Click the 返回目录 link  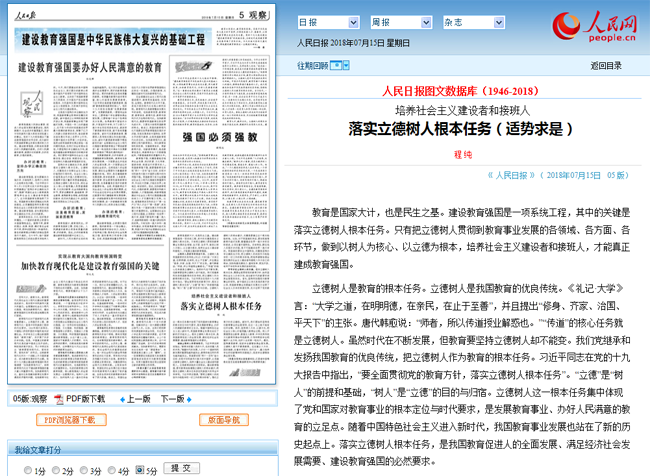pos(605,66)
